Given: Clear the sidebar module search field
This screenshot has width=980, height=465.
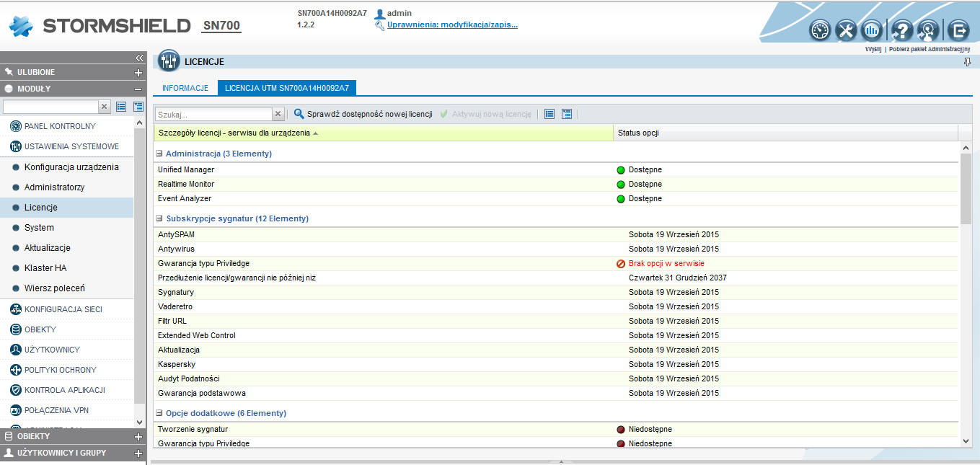Looking at the screenshot, I should [105, 107].
